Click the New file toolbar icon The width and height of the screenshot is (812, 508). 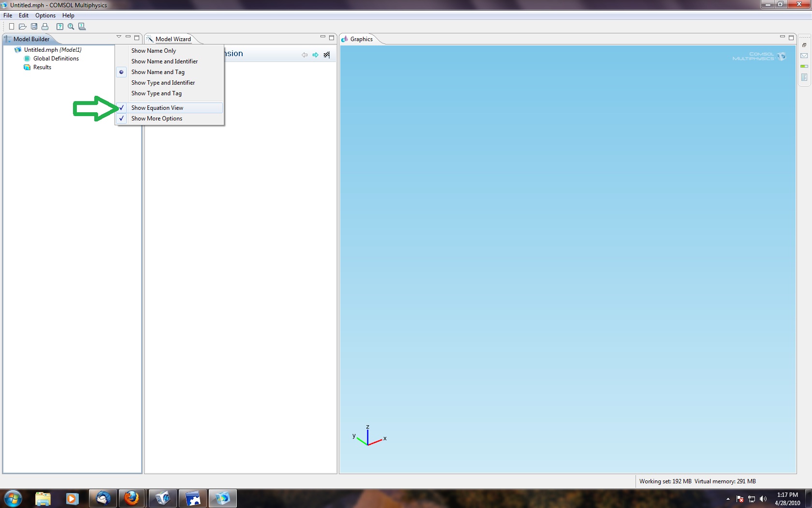12,27
